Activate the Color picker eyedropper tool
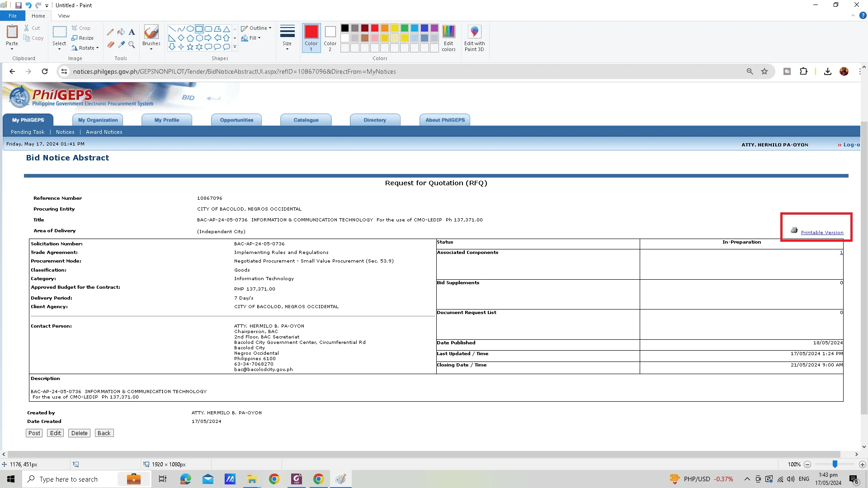 coord(121,44)
